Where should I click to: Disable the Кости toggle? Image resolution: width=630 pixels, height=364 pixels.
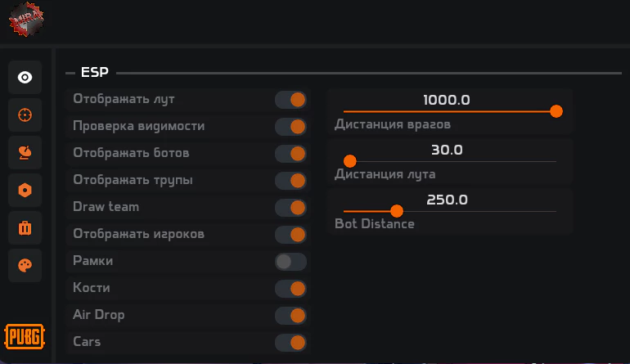pyautogui.click(x=291, y=289)
